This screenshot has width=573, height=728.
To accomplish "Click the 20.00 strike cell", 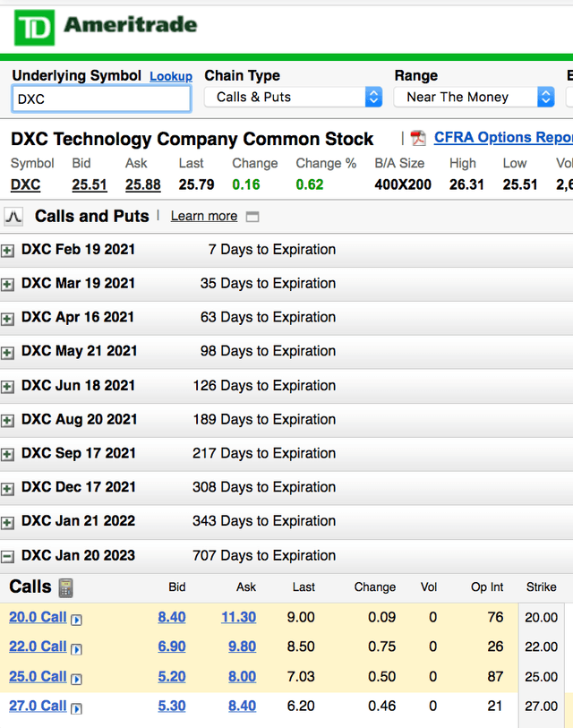I will pos(541,618).
